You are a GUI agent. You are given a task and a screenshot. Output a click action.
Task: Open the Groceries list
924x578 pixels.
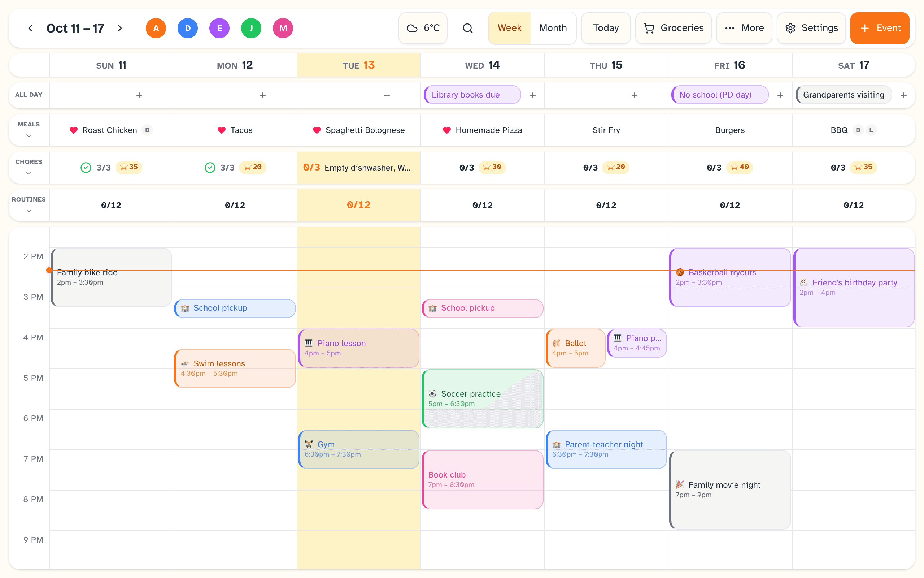point(674,28)
